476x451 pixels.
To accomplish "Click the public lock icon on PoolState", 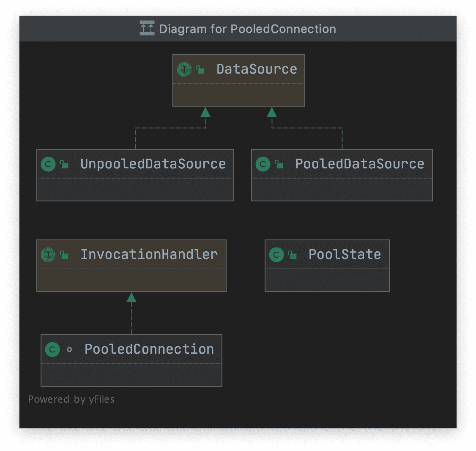I will [293, 255].
